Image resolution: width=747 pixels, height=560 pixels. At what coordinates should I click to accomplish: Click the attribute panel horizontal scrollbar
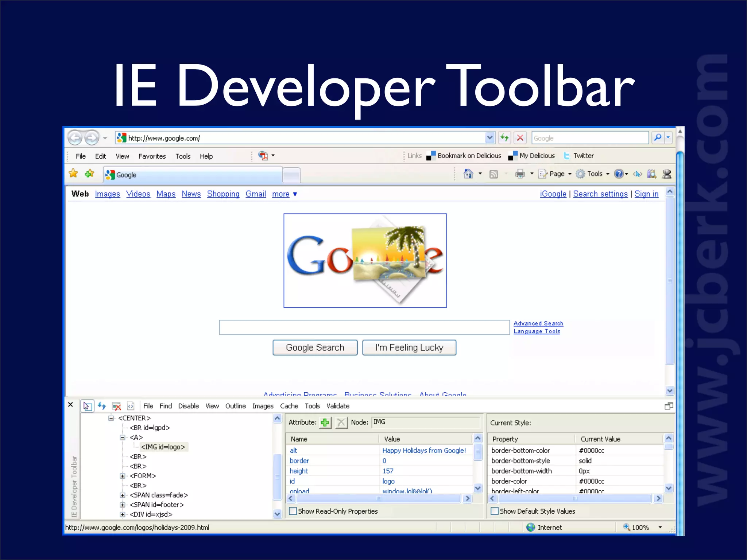click(379, 498)
